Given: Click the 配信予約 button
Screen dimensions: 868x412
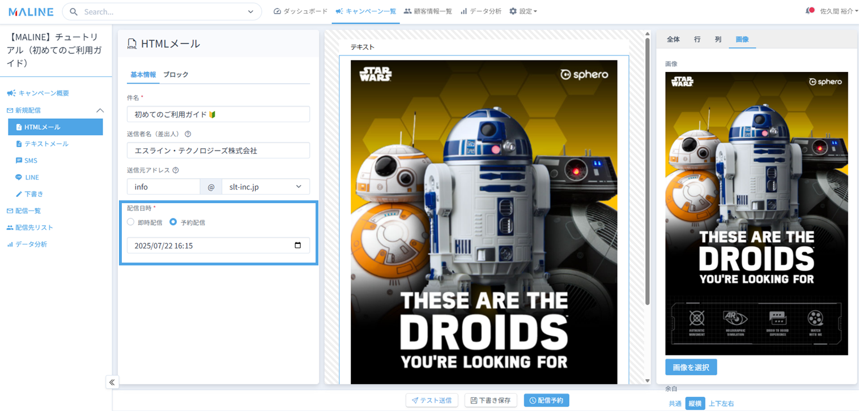Looking at the screenshot, I should tap(547, 400).
